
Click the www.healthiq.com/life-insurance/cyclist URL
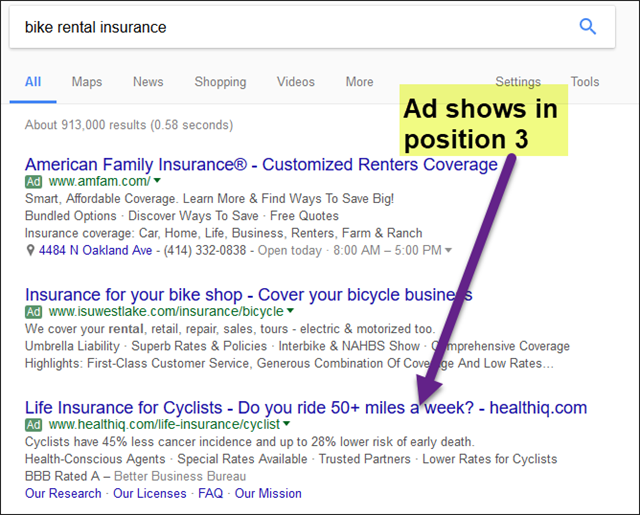tap(164, 424)
